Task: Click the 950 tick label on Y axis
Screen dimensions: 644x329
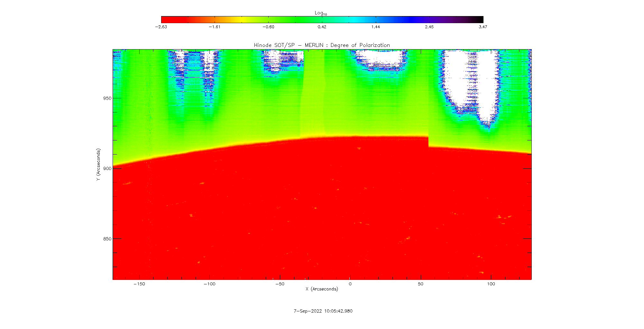Action: 107,98
